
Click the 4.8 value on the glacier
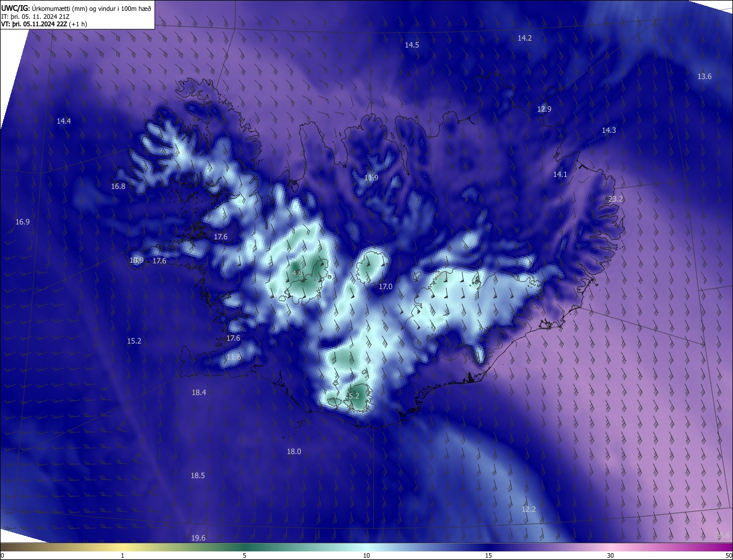point(297,274)
